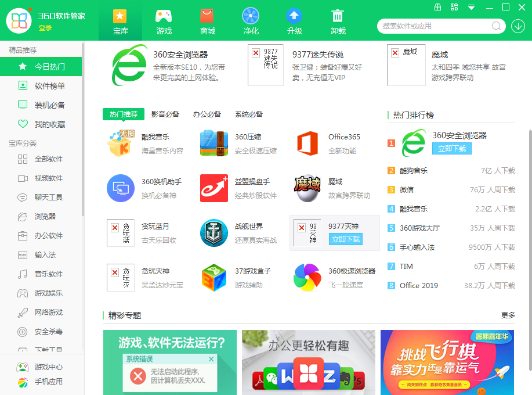Viewport: 532px width, 395px height.
Task: Open 装机必备 in the sidebar
Action: [41, 105]
